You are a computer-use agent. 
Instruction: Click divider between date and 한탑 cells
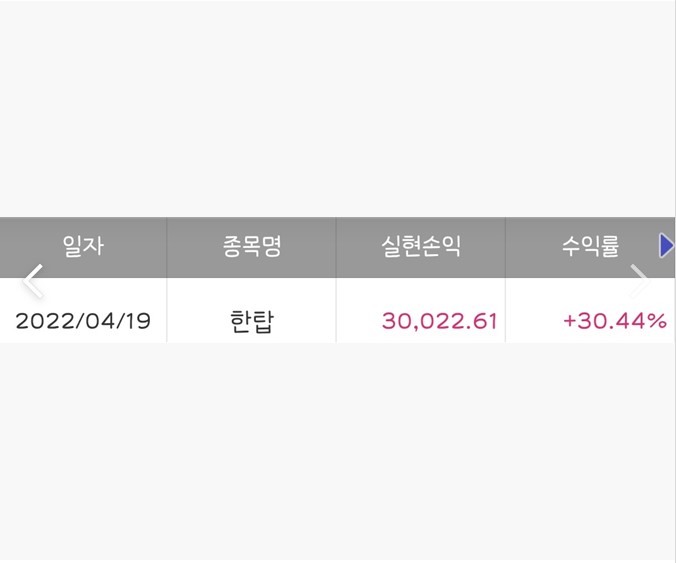[167, 310]
